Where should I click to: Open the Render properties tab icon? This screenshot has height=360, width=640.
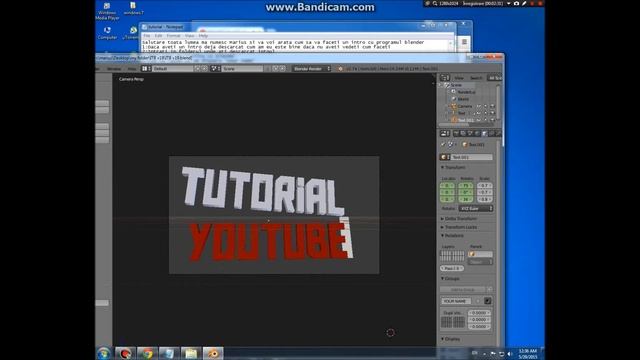pyautogui.click(x=456, y=133)
